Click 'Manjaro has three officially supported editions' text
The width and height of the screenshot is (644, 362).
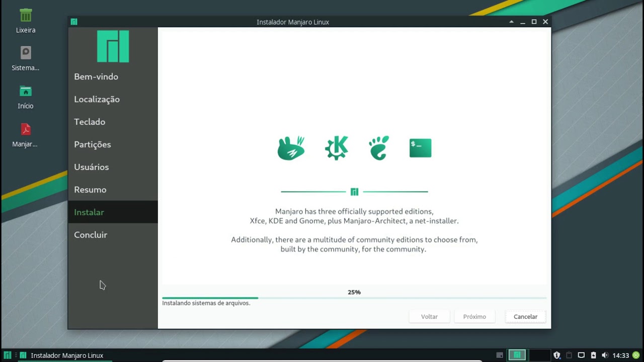(354, 212)
